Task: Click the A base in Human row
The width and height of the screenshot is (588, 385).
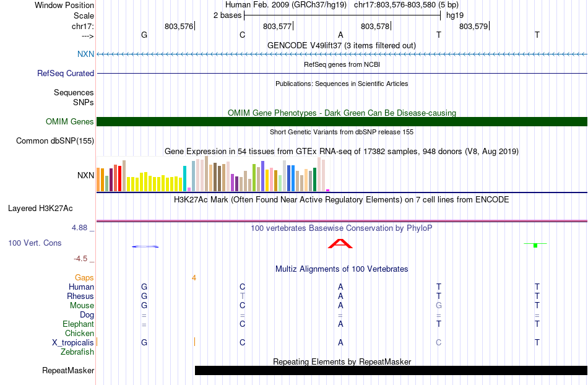Action: point(340,287)
